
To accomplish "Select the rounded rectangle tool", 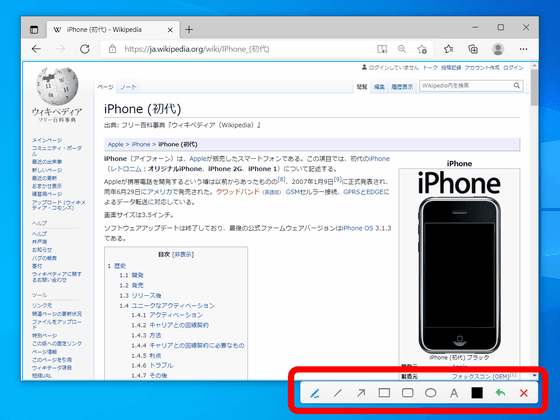I will point(408,393).
